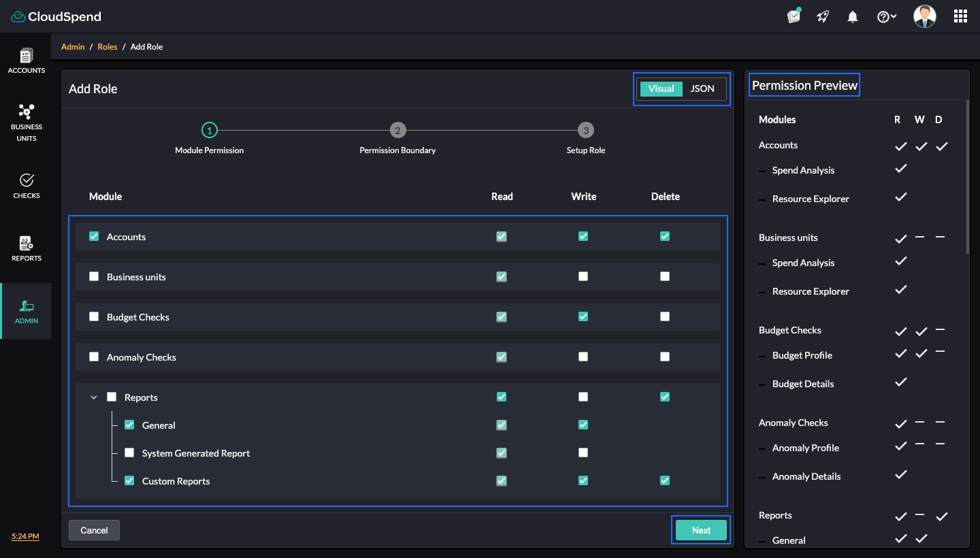Open the Roles breadcrumb link

pyautogui.click(x=108, y=47)
